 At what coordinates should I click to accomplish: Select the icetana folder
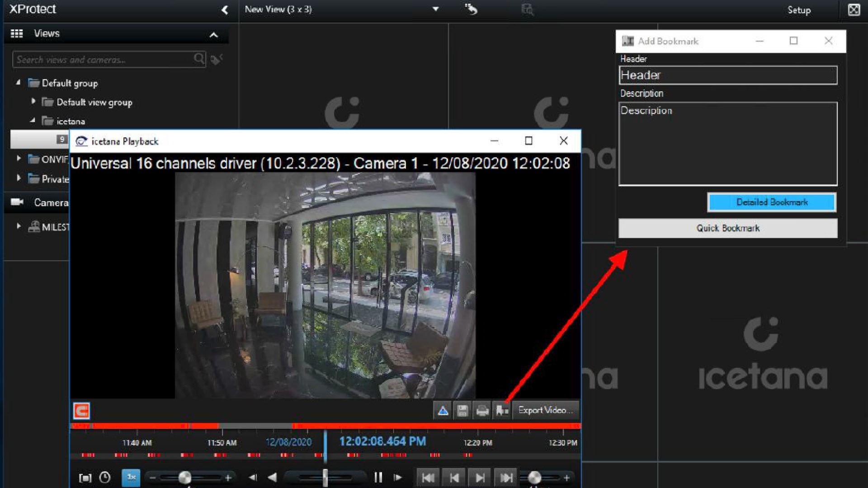(x=63, y=121)
